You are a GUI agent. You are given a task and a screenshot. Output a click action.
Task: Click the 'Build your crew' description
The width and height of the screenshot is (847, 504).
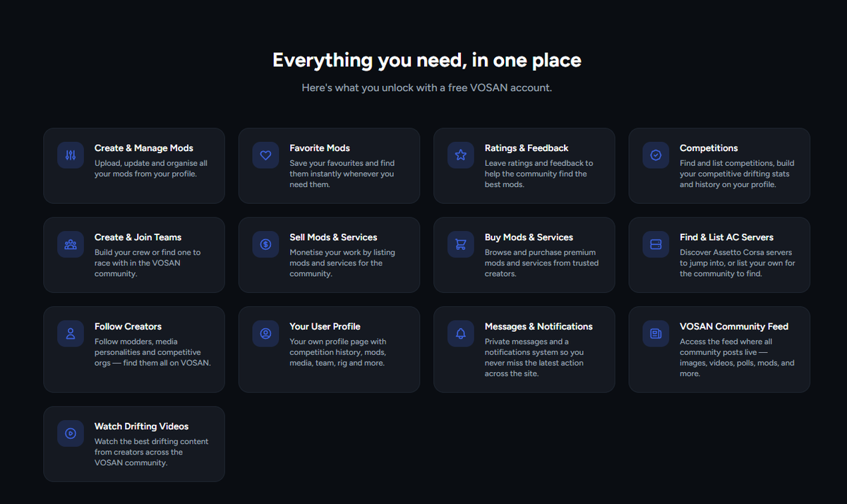click(x=148, y=263)
